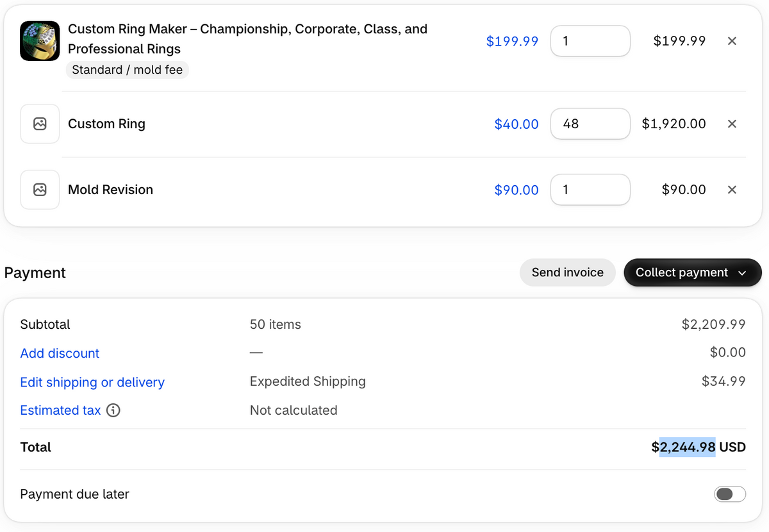This screenshot has width=769, height=532.
Task: Click the Standard / mold fee variant tag
Action: click(128, 70)
